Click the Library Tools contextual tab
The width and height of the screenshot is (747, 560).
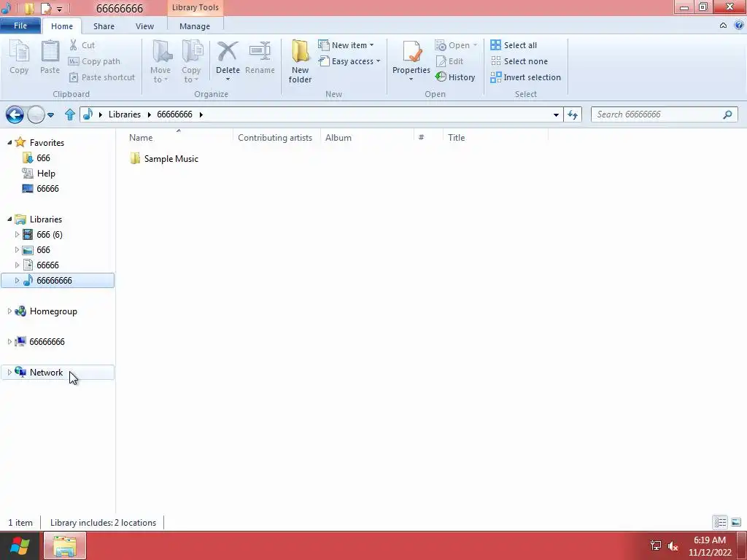click(196, 7)
